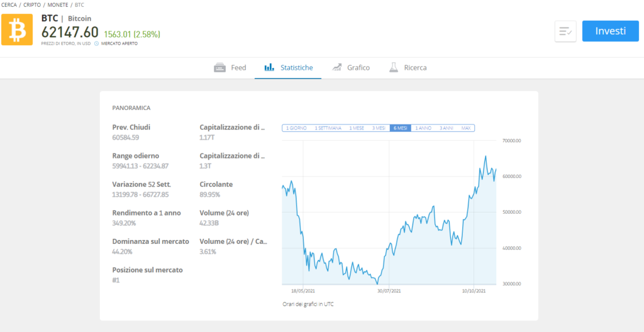Click the 18/05/2021 axis date
The image size is (644, 332).
(x=303, y=291)
